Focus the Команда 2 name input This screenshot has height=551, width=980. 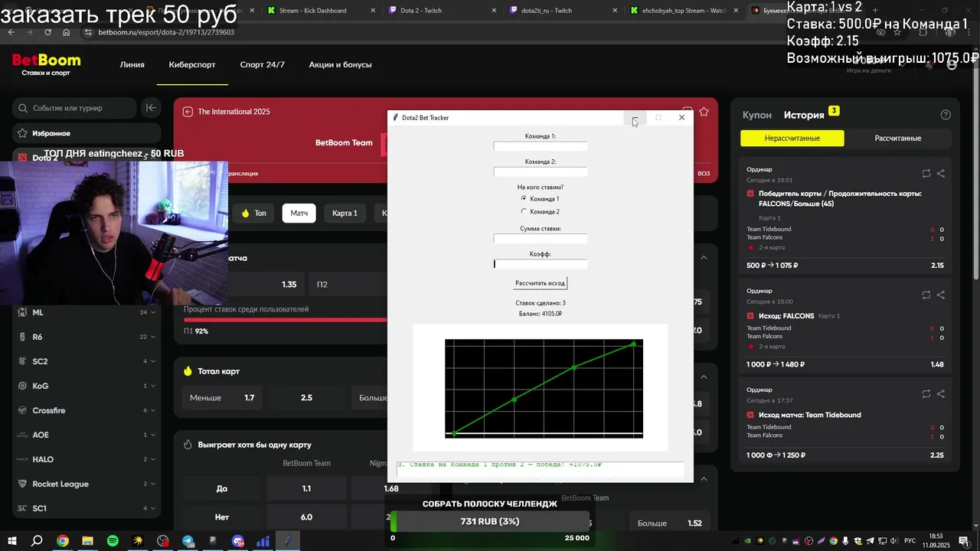coord(541,171)
